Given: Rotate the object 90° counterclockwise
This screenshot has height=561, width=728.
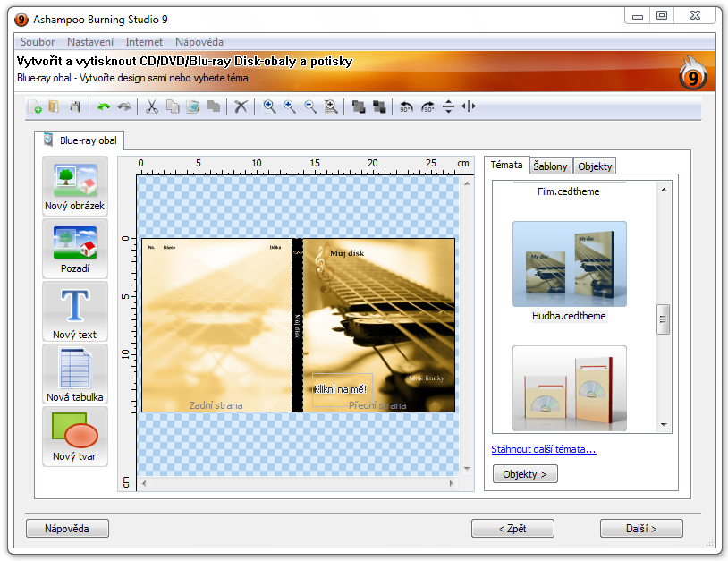Looking at the screenshot, I should (x=406, y=106).
